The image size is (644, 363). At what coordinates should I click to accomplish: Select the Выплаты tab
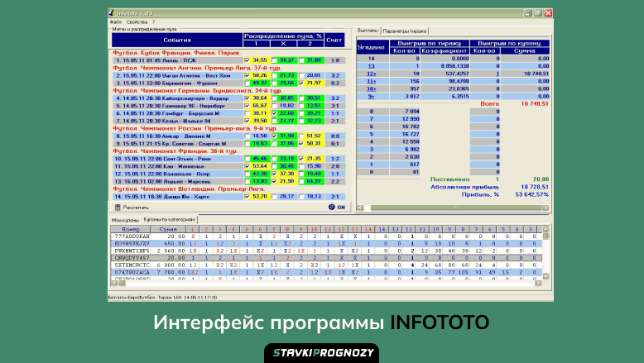coord(368,31)
